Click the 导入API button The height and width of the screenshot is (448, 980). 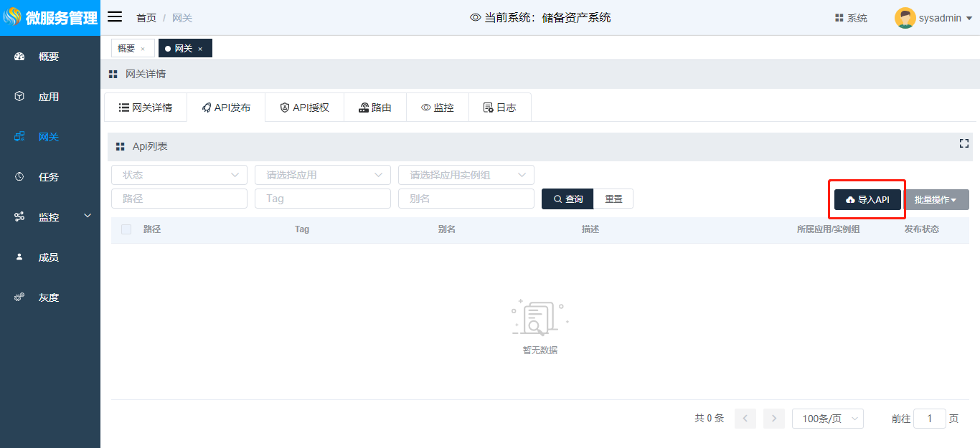[867, 199]
